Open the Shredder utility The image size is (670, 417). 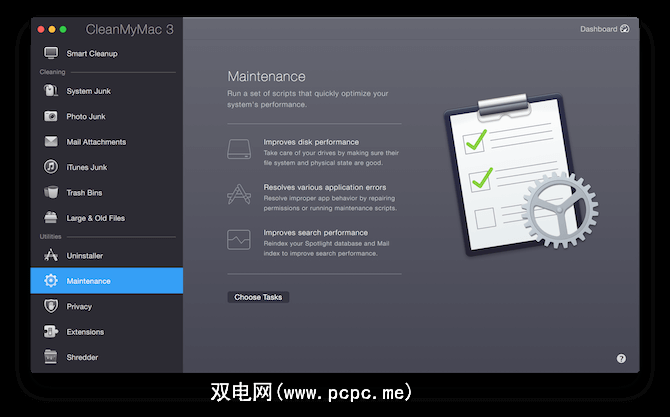107,357
